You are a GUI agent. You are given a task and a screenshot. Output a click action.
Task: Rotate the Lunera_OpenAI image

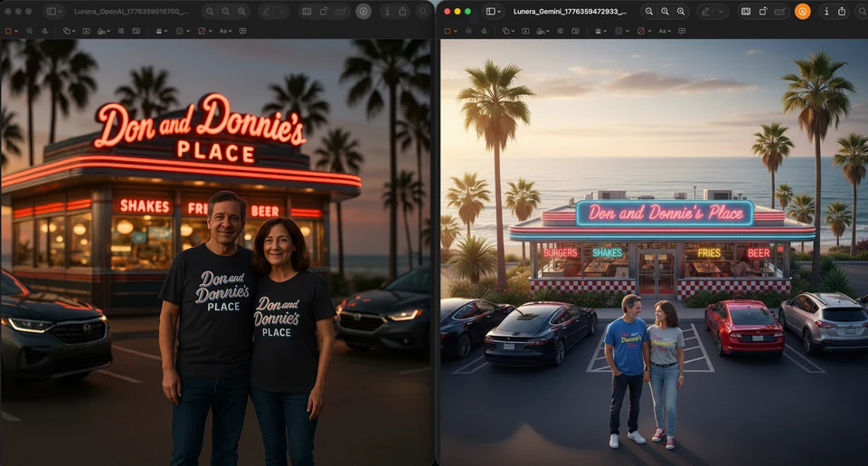(x=324, y=11)
